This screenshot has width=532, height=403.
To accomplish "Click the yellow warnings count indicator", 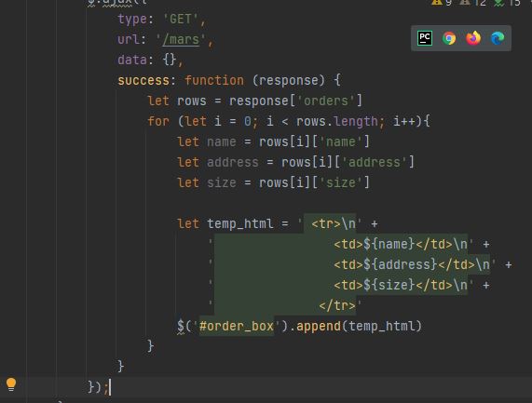I will click(442, 3).
